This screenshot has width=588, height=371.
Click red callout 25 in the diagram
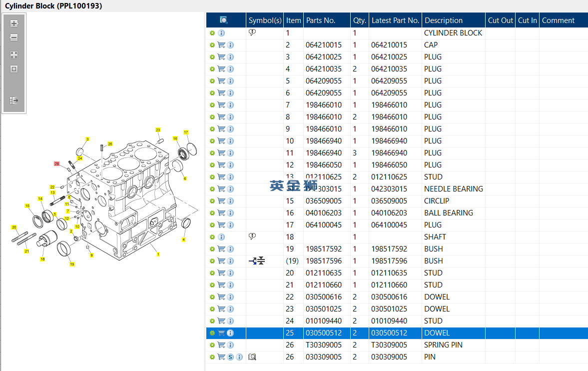coord(56,163)
